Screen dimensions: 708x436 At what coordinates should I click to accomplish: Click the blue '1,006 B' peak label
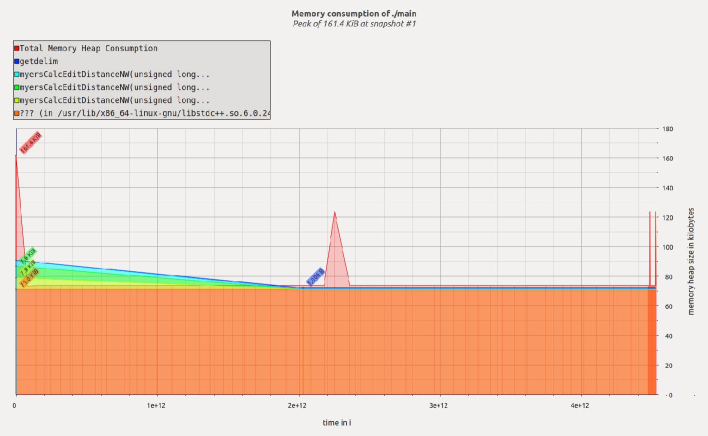pyautogui.click(x=315, y=277)
